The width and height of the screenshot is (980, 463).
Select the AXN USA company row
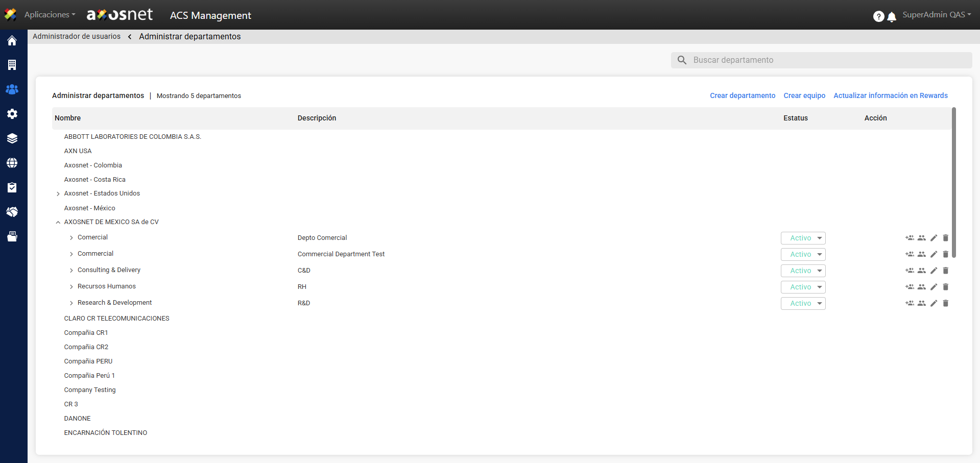coord(78,151)
